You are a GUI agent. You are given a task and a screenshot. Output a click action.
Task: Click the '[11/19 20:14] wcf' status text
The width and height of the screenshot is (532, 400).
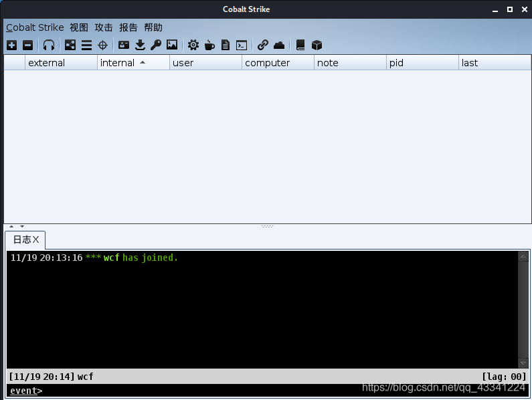pos(52,377)
